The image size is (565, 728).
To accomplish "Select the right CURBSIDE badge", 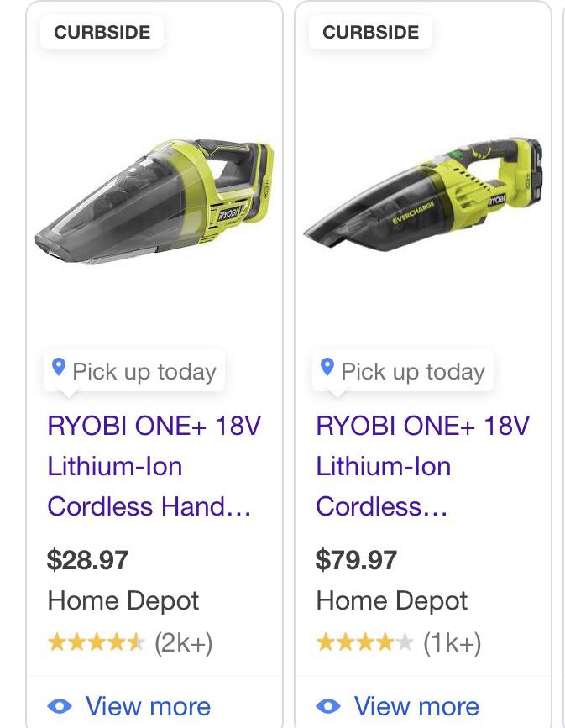I will click(370, 32).
